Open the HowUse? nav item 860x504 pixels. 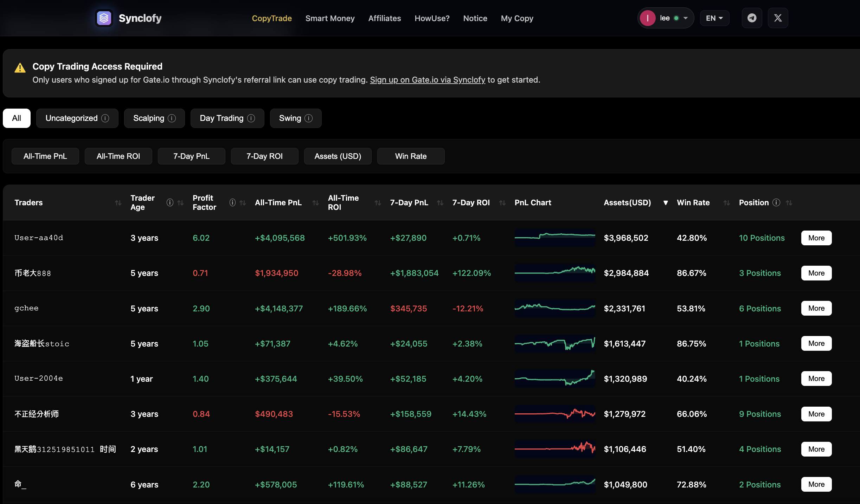click(x=432, y=18)
